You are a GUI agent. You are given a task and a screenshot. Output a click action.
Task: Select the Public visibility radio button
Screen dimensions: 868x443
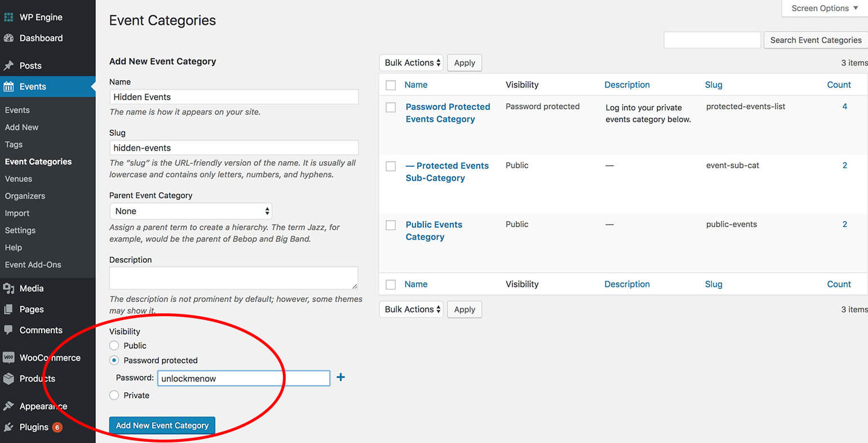point(114,345)
